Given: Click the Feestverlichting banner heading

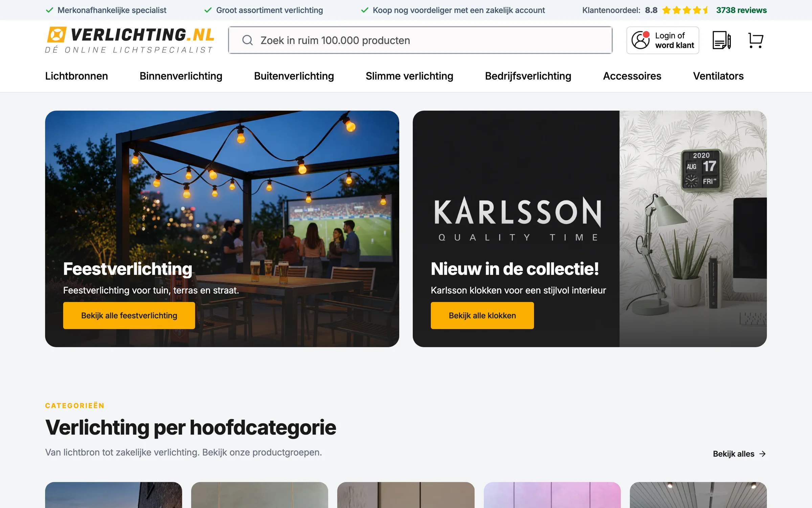Looking at the screenshot, I should click(x=128, y=269).
